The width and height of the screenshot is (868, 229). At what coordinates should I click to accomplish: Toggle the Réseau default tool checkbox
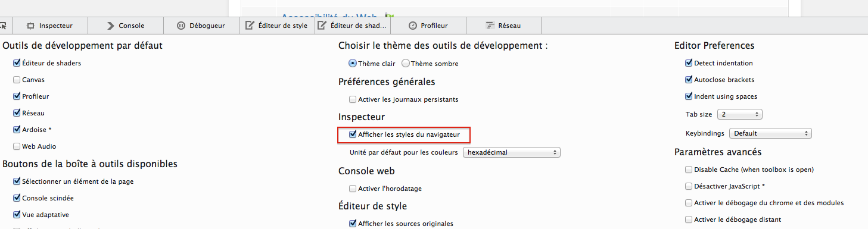17,113
